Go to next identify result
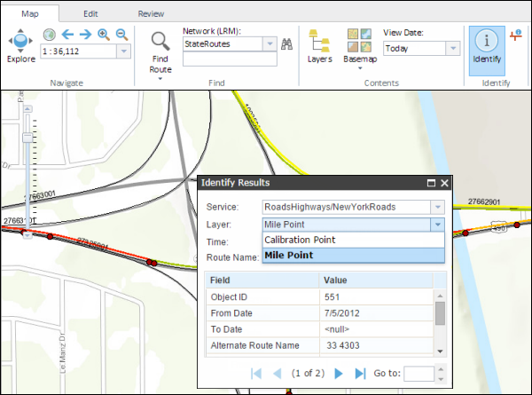Image resolution: width=532 pixels, height=395 pixels. pyautogui.click(x=339, y=374)
